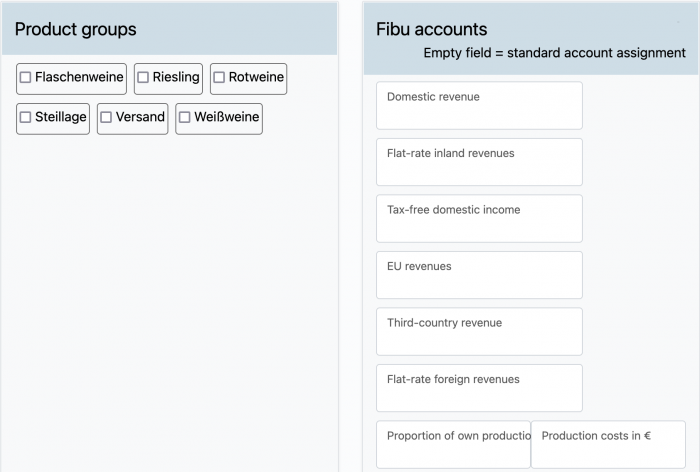This screenshot has height=472, width=700.
Task: Focus the Flat-rate foreign revenues input
Action: point(479,388)
